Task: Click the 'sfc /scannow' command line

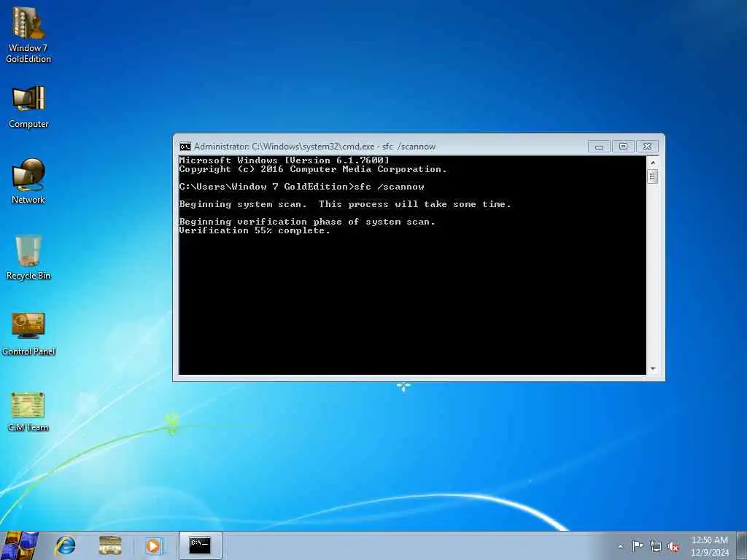Action: tap(301, 187)
